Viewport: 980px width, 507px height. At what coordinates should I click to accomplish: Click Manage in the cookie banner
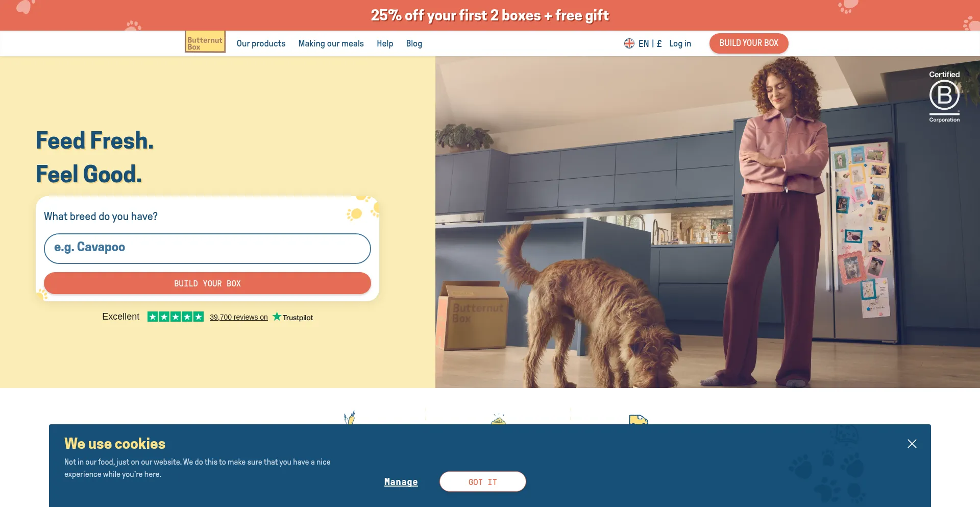pyautogui.click(x=401, y=482)
